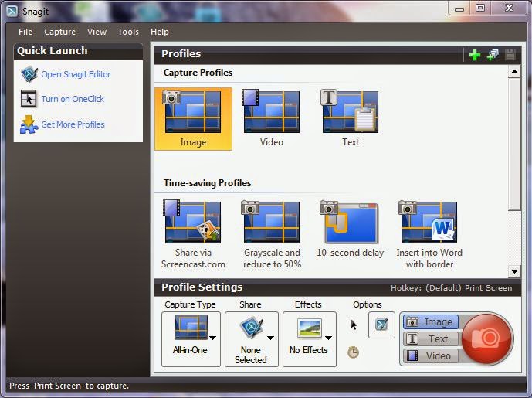The height and width of the screenshot is (398, 532).
Task: Choose Insert into Word with border profile
Action: tap(429, 234)
